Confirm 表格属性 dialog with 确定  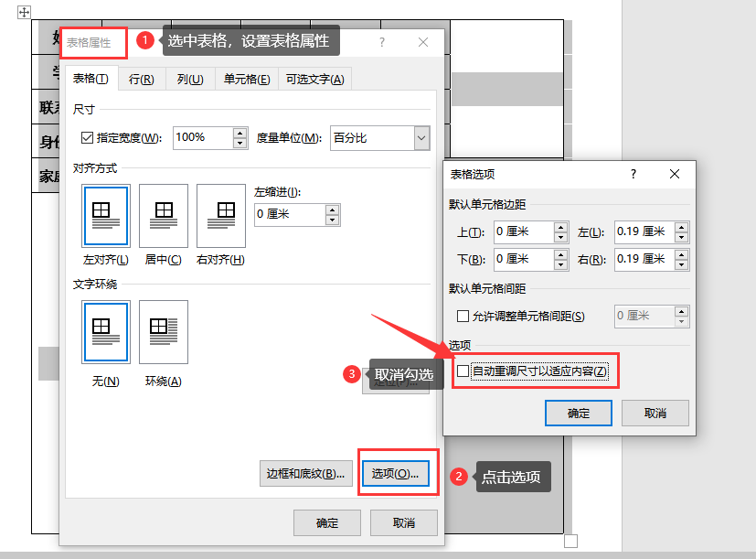tap(327, 522)
